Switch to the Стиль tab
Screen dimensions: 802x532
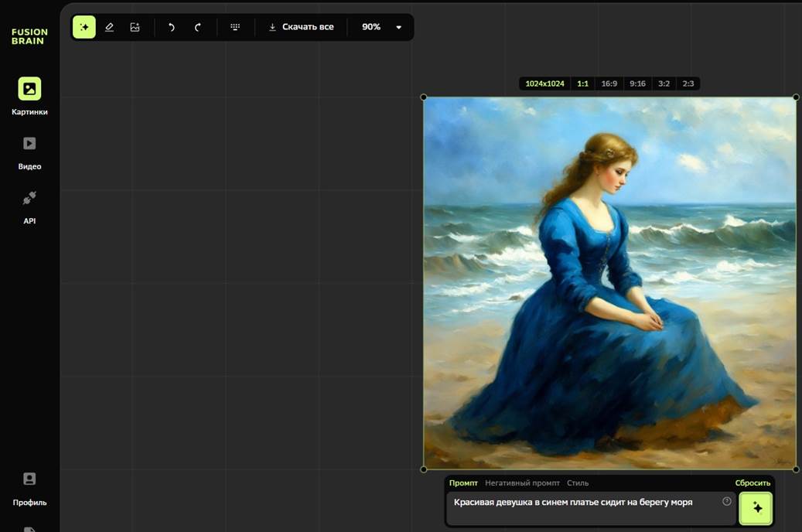point(578,483)
